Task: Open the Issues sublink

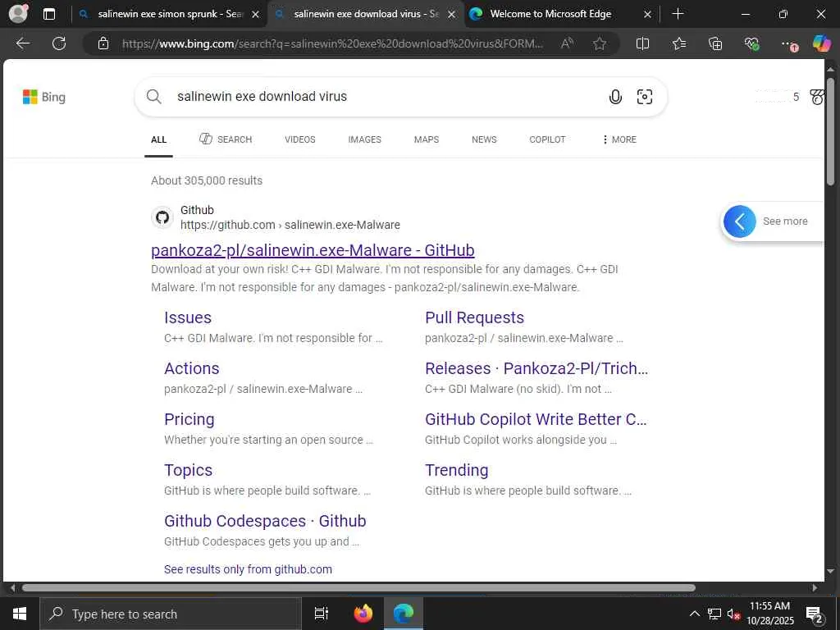Action: 188,317
